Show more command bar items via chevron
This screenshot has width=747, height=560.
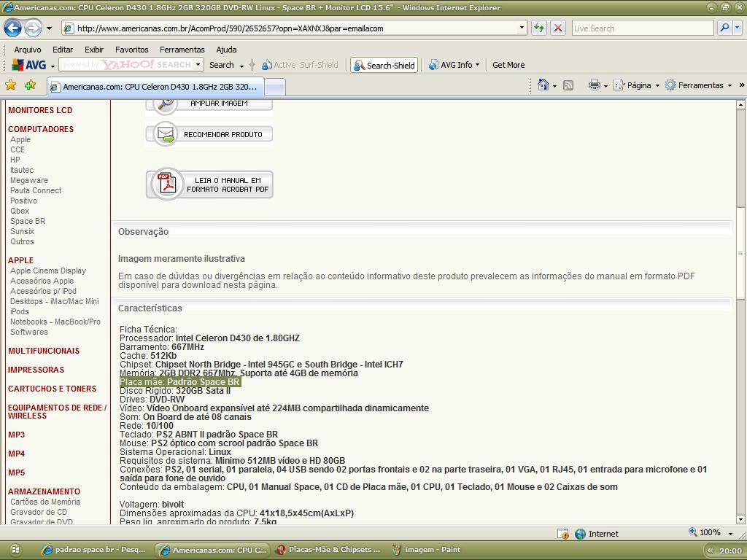pos(741,85)
